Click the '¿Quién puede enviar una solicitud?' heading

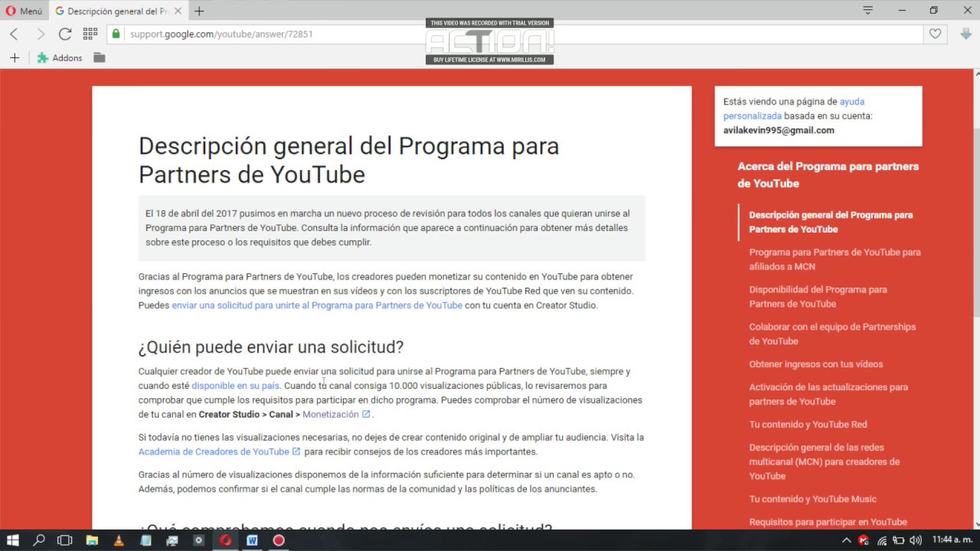pos(271,347)
